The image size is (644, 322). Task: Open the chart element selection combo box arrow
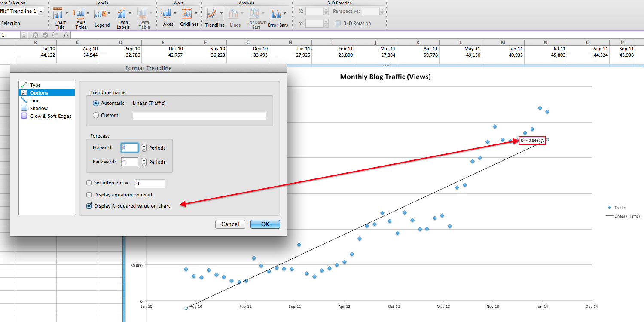[41, 11]
